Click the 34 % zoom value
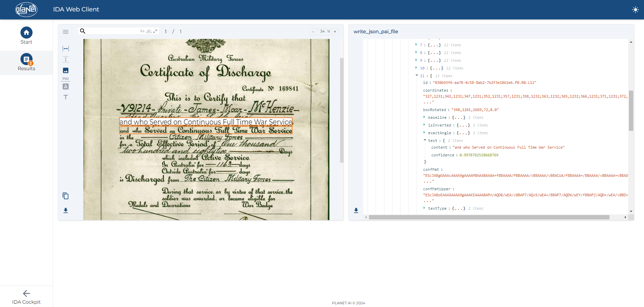644x307 pixels. click(x=325, y=32)
